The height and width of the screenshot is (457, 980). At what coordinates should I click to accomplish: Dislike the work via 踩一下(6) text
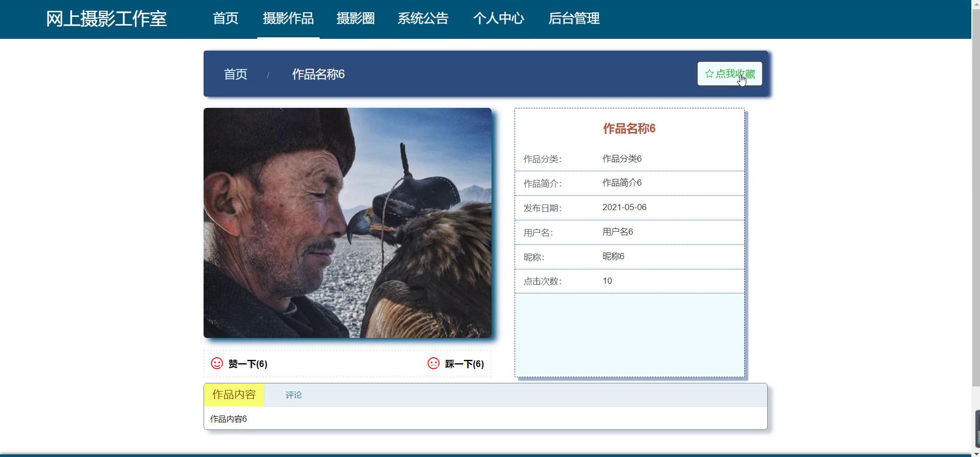coord(464,364)
